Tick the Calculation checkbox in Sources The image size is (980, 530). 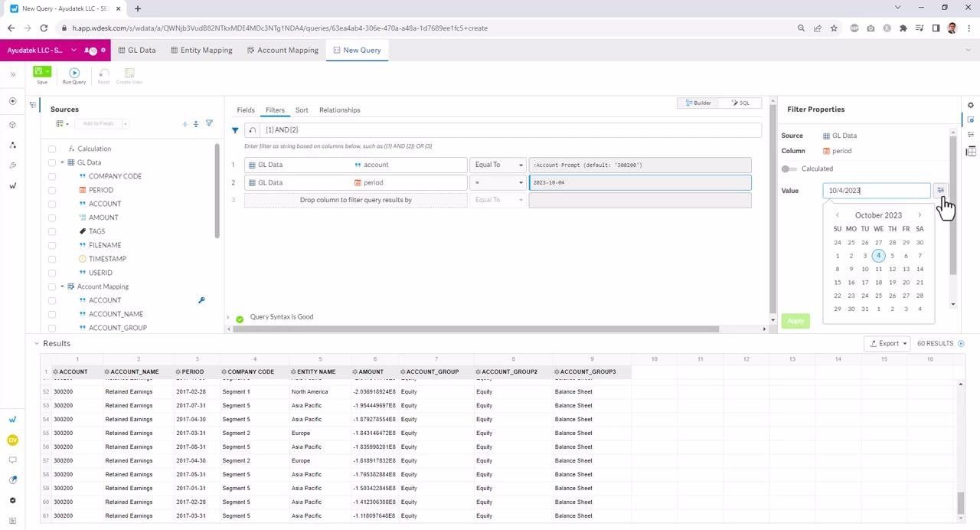pyautogui.click(x=52, y=149)
